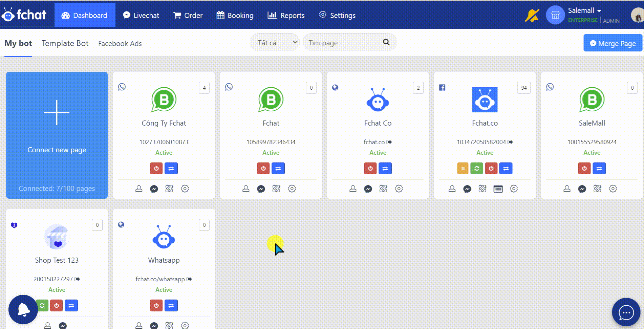Open the subscribers icon on Fchat Co card
This screenshot has height=329, width=644.
coord(353,189)
